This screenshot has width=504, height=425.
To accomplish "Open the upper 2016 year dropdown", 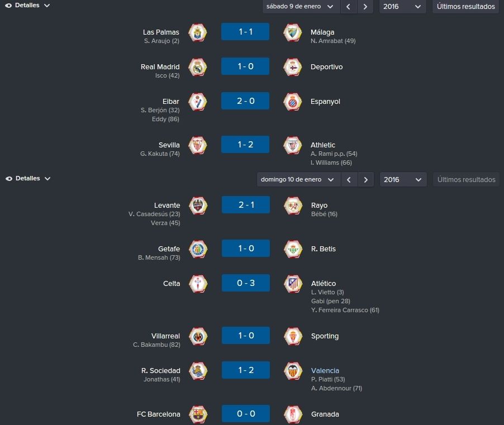I will (x=402, y=7).
